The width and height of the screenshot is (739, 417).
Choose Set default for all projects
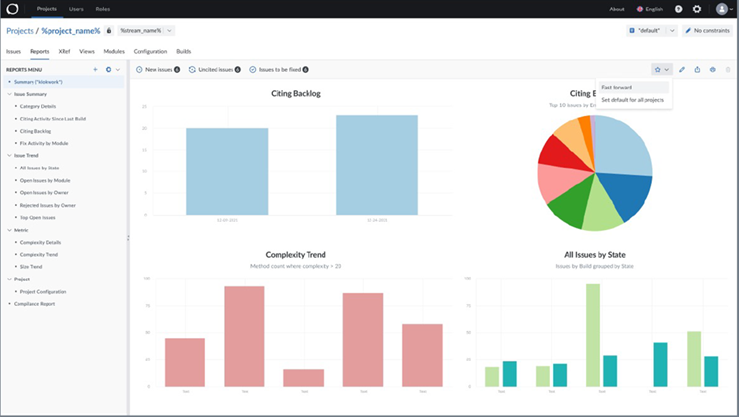pos(632,100)
